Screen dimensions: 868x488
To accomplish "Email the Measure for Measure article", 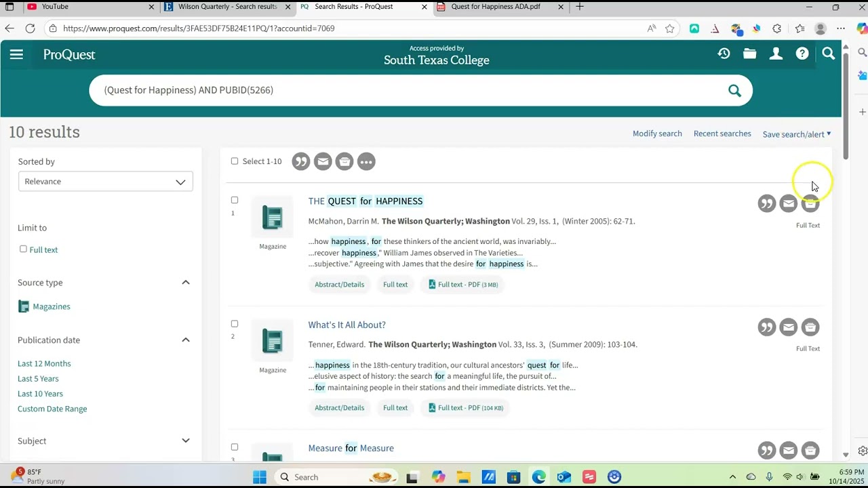I will point(789,451).
